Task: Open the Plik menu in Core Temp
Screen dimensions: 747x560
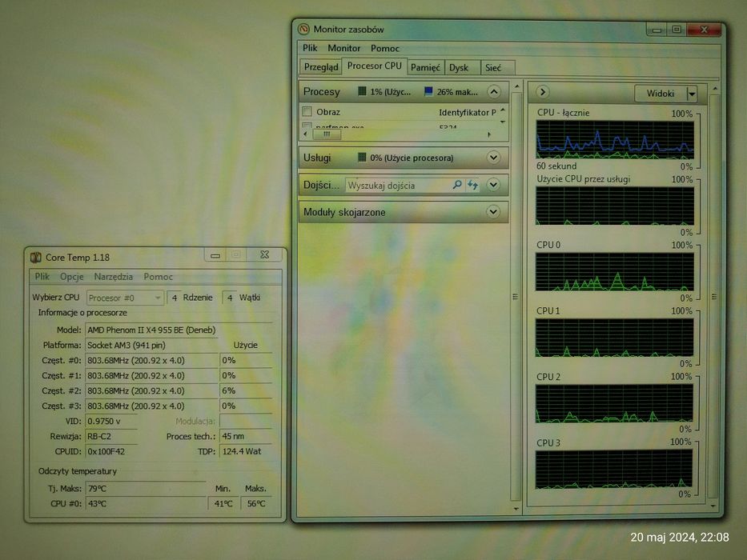Action: [x=42, y=276]
